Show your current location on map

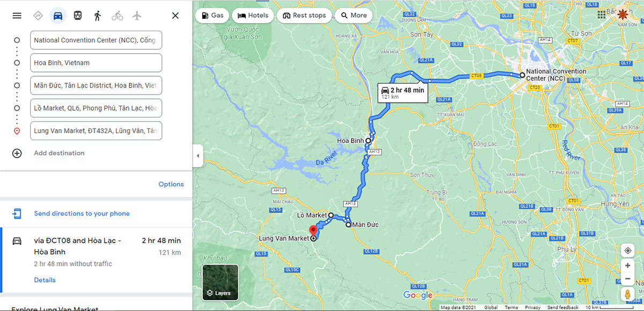click(627, 251)
